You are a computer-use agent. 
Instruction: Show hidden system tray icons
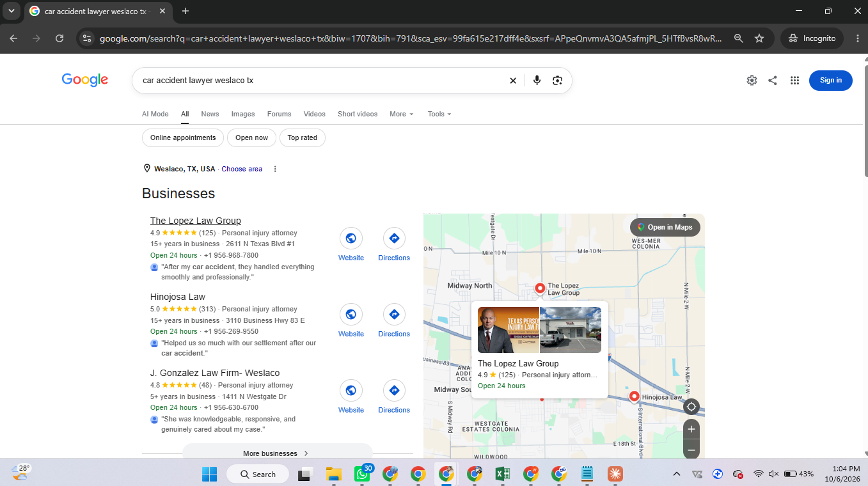(677, 474)
